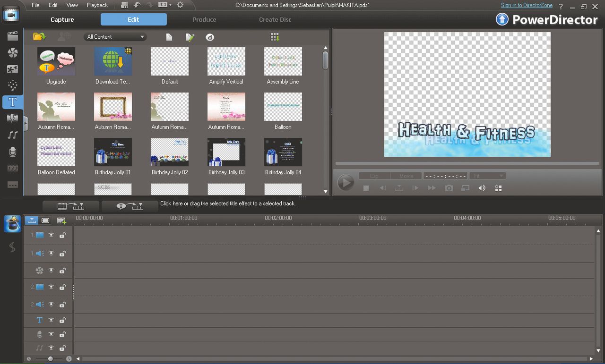Open the PiP Objects Room icon

pos(13,69)
